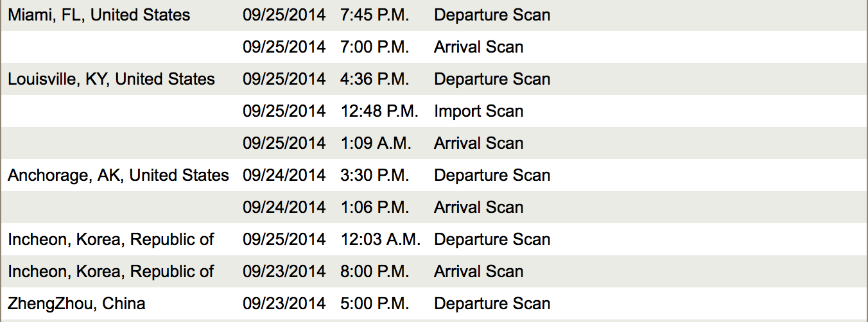The width and height of the screenshot is (868, 322).
Task: Select the 09/25/2014 date beside Miami
Action: click(x=284, y=15)
